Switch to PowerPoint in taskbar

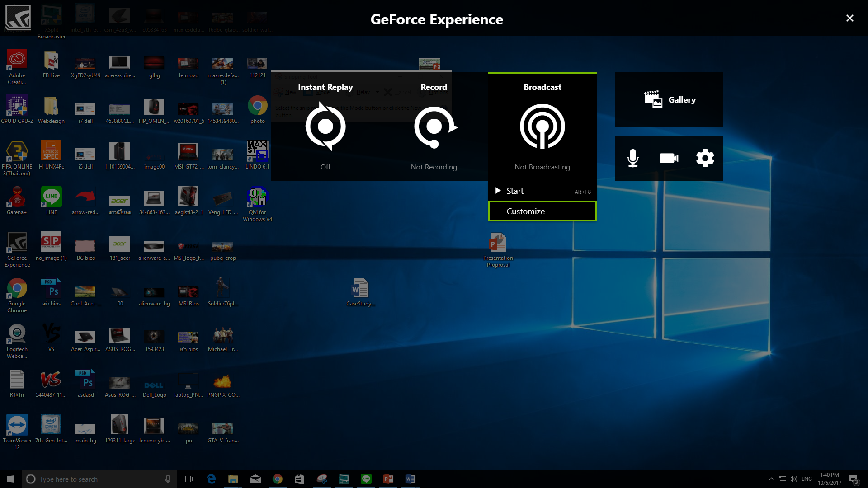(388, 479)
